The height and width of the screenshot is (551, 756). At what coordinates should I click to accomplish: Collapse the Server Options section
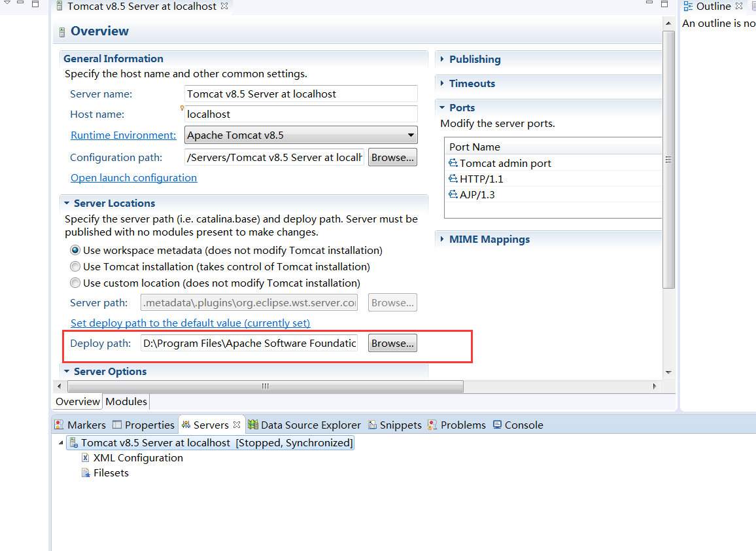click(x=67, y=372)
